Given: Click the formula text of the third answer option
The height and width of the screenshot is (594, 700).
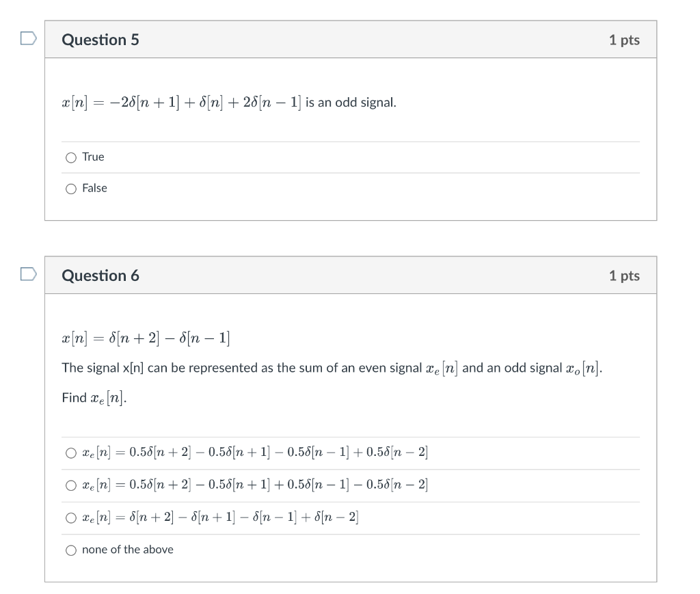Looking at the screenshot, I should (220, 517).
